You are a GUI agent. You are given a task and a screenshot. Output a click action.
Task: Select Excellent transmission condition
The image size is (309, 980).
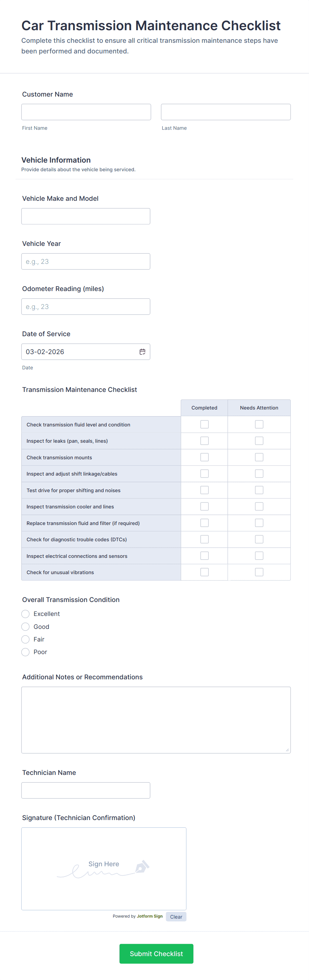pyautogui.click(x=26, y=614)
